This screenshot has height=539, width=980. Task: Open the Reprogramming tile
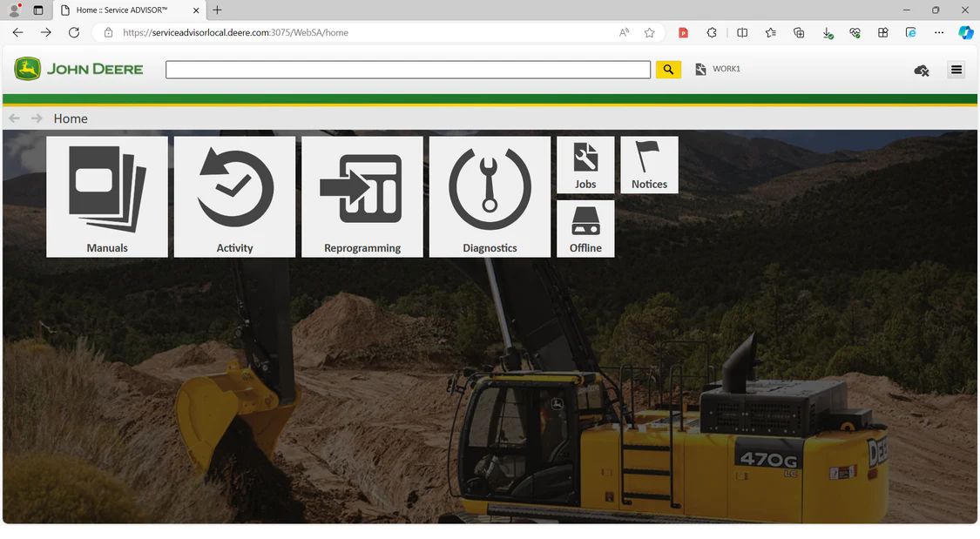pyautogui.click(x=362, y=197)
